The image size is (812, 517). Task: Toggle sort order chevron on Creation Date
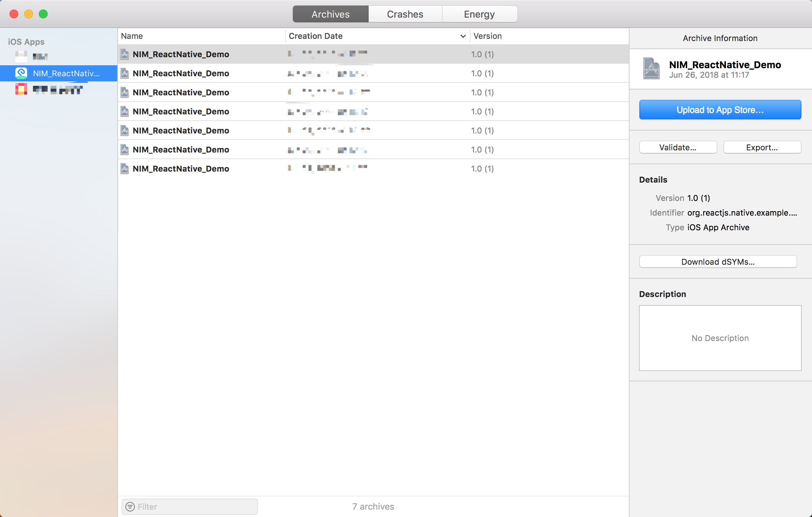(463, 36)
